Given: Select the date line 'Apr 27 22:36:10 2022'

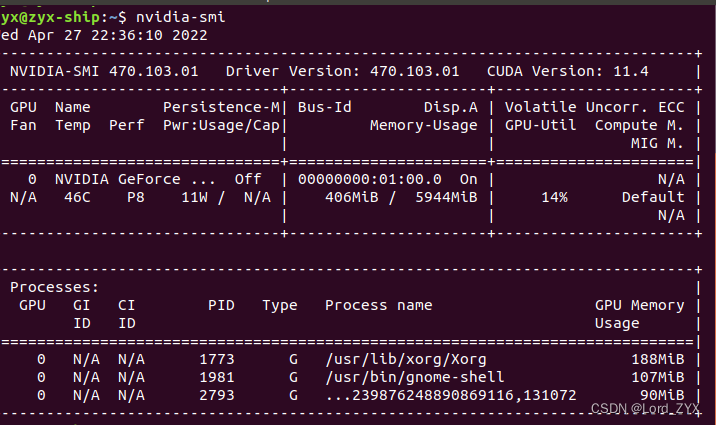Looking at the screenshot, I should tap(117, 35).
